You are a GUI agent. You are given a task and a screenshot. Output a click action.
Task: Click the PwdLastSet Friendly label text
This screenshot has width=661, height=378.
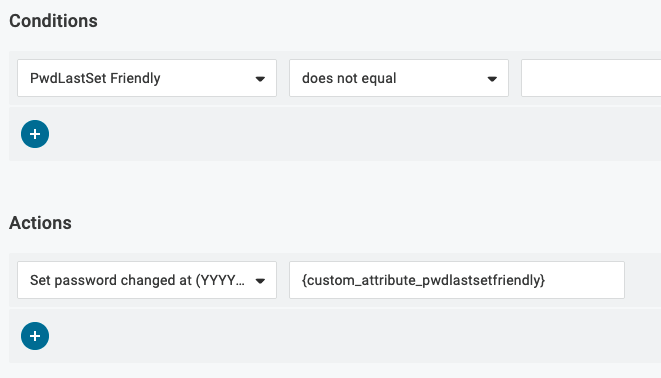95,78
